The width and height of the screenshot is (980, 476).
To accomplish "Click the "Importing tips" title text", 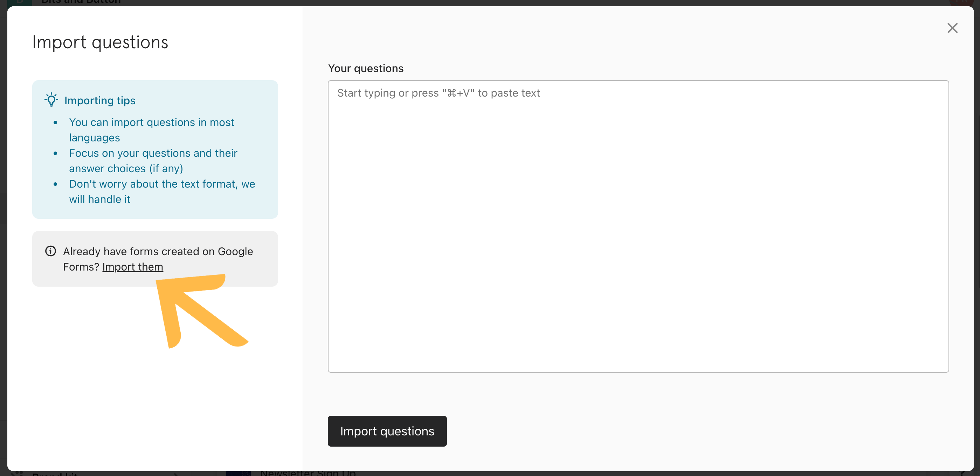I will pyautogui.click(x=100, y=100).
